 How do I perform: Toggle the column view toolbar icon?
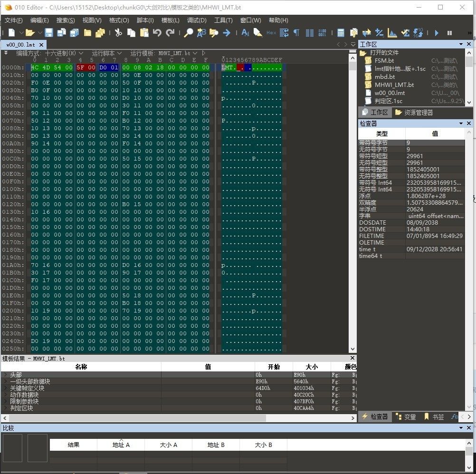coord(310,33)
